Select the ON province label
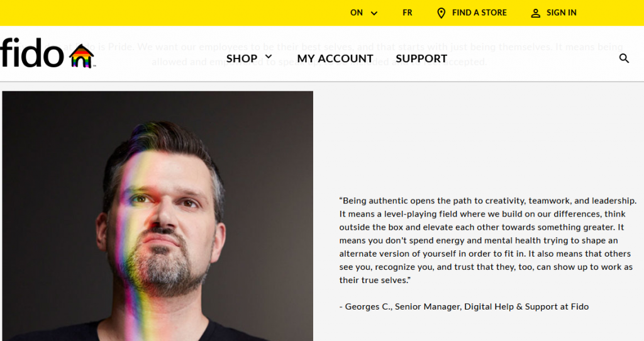 click(357, 13)
